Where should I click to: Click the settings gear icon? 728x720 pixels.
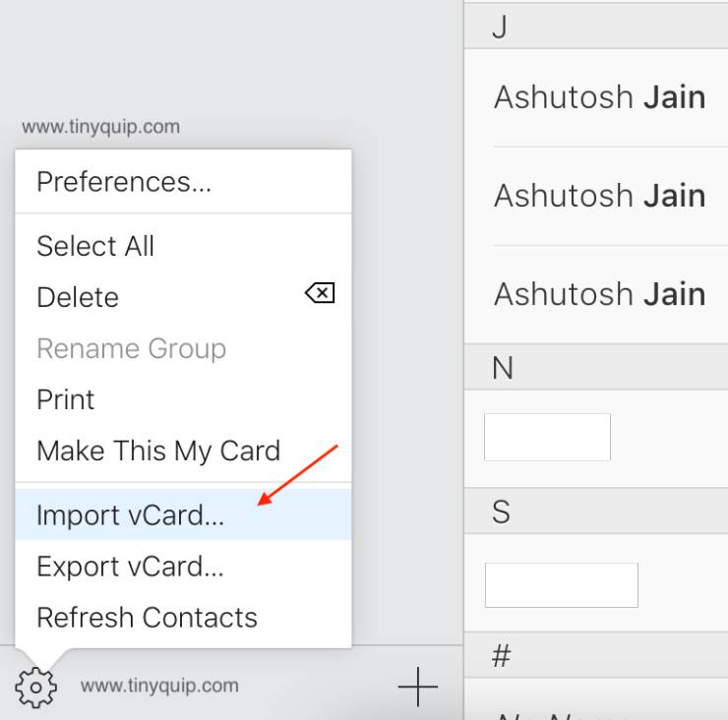coord(36,686)
